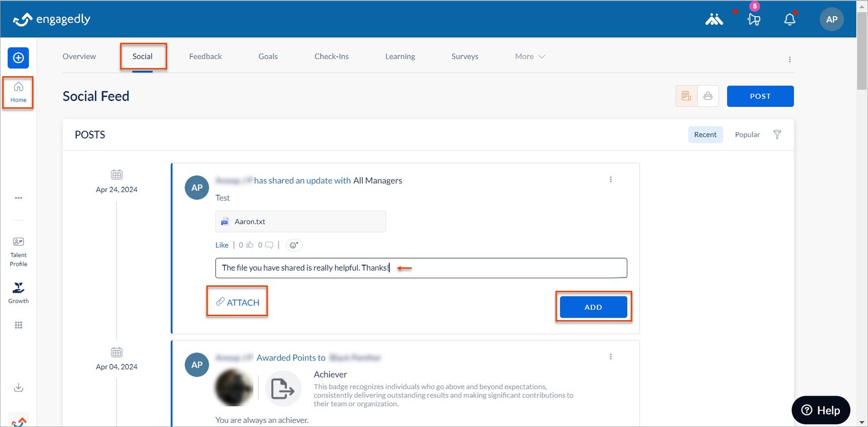This screenshot has height=427, width=868.
Task: Open the notifications bell
Action: [790, 20]
